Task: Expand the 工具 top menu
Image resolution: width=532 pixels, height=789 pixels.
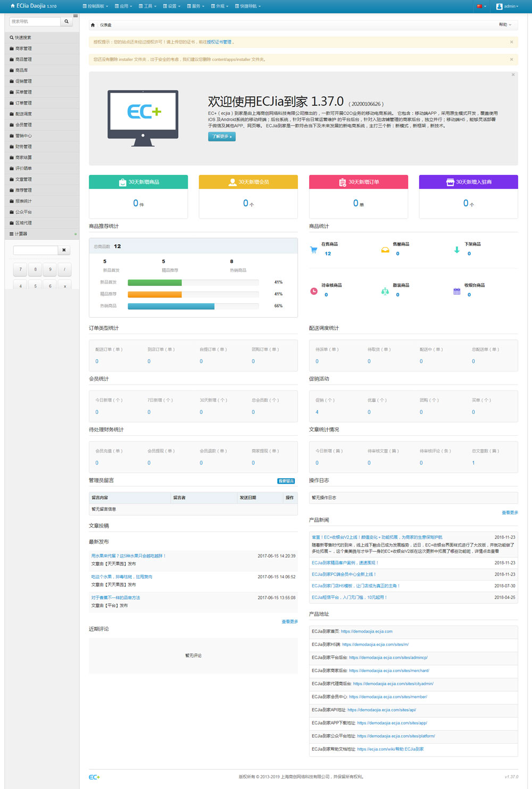Action: [x=147, y=6]
